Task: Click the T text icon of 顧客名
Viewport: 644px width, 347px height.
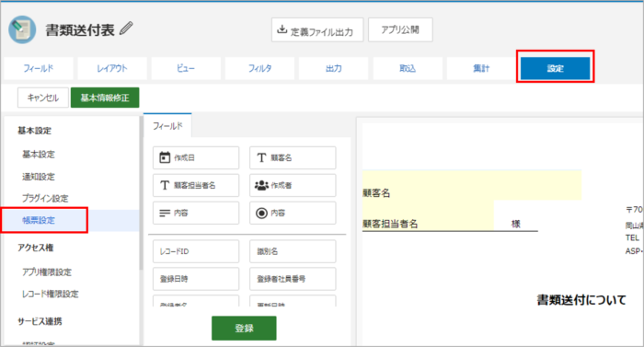Action: (x=261, y=157)
